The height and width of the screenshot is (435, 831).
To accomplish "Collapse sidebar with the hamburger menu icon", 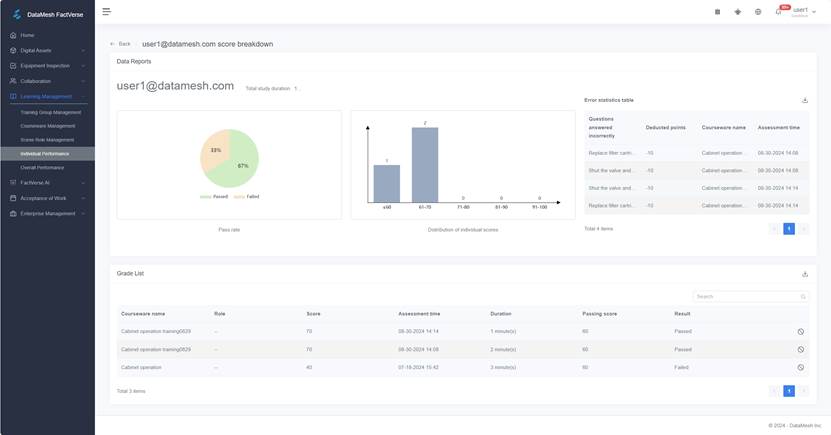I will (106, 12).
